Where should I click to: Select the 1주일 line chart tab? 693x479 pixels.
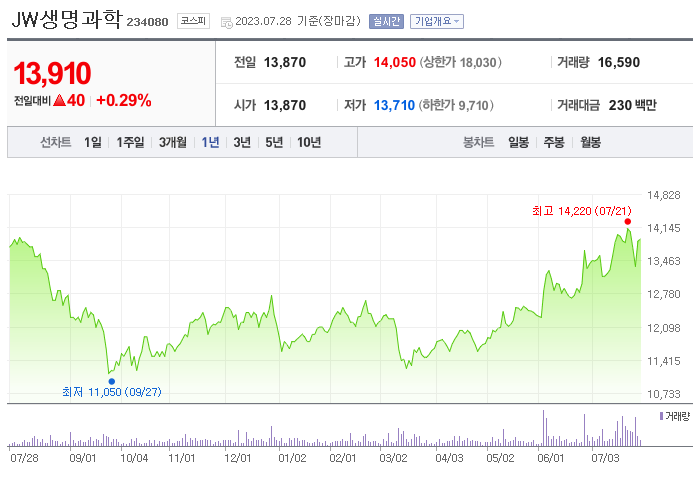pyautogui.click(x=130, y=142)
